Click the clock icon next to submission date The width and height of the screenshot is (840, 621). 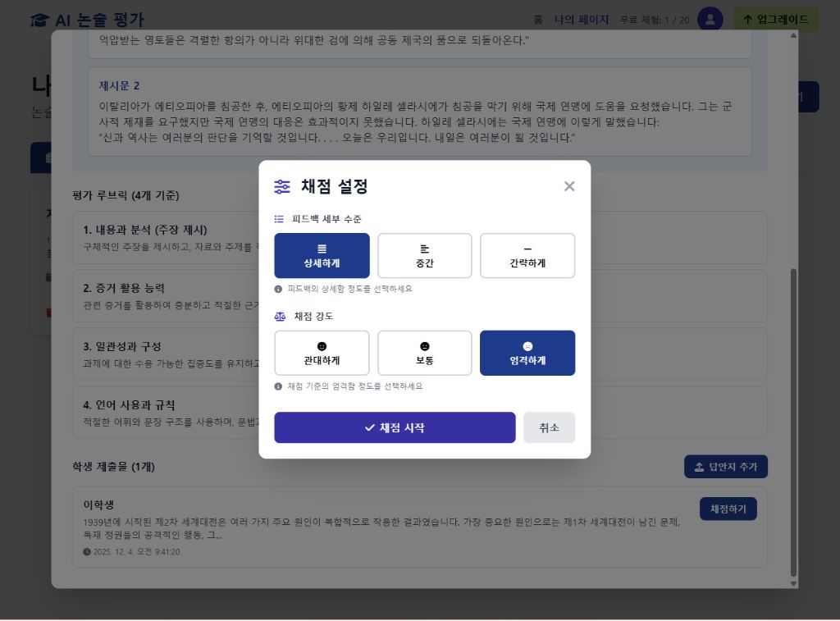[x=87, y=552]
